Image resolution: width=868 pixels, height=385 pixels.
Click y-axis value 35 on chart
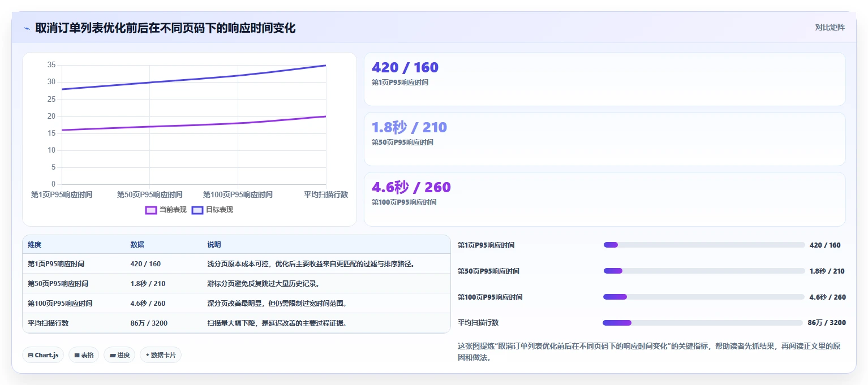coord(51,65)
